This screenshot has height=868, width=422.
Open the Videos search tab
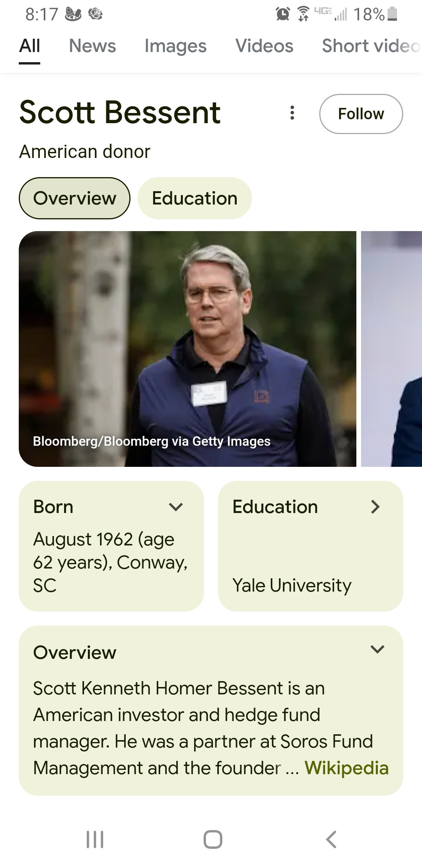tap(264, 46)
